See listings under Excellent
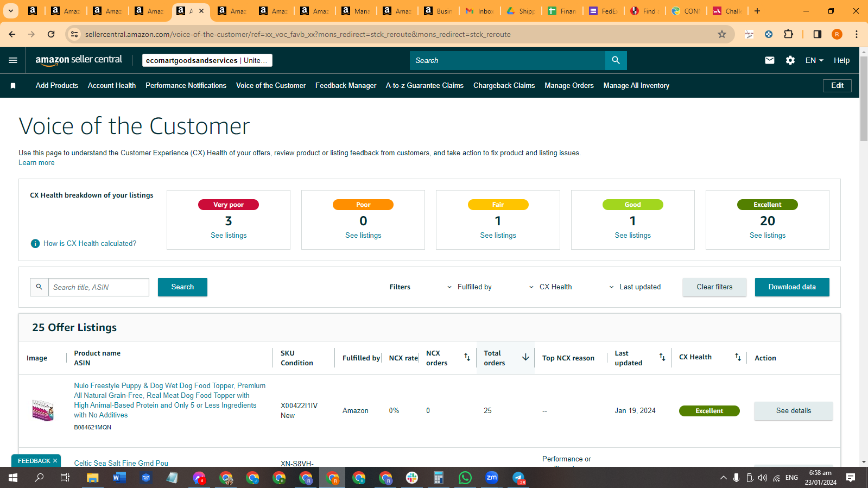This screenshot has width=868, height=488. pos(768,236)
